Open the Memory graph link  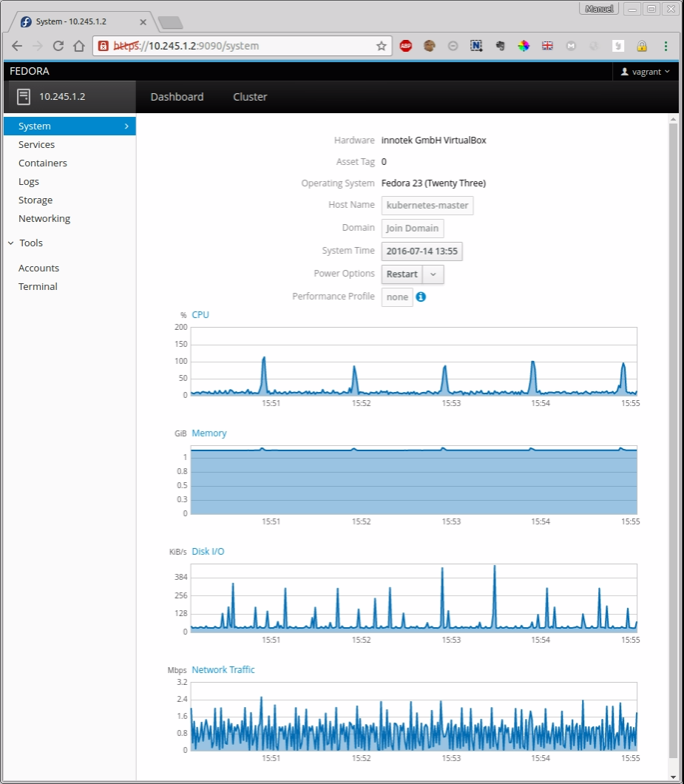click(x=209, y=433)
